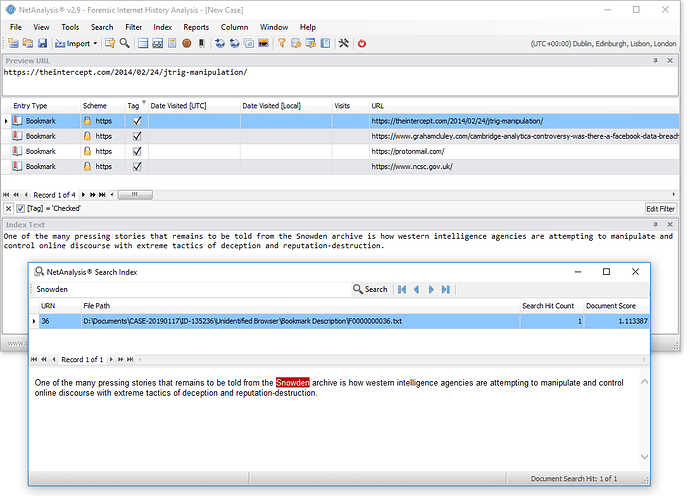
Task: Click the binoculars search window icon
Action: [158, 43]
